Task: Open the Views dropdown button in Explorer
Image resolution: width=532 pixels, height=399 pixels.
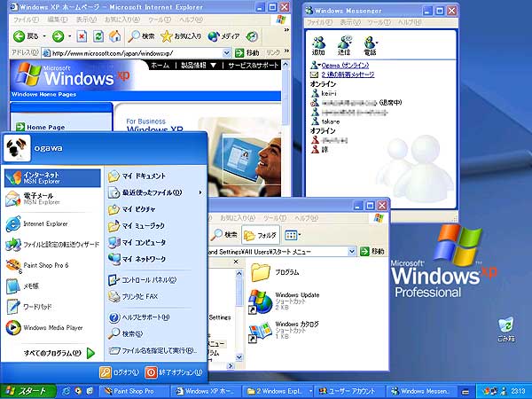Action: point(293,235)
